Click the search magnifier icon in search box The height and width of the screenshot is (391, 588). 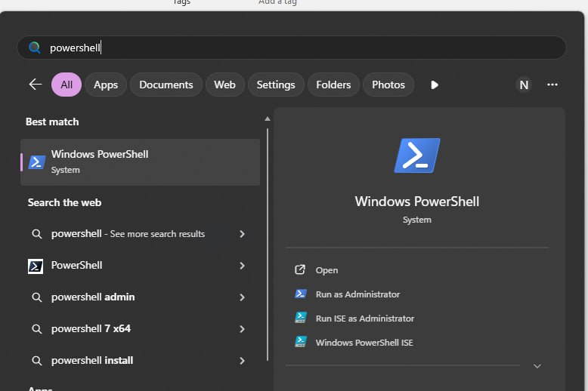tap(35, 48)
